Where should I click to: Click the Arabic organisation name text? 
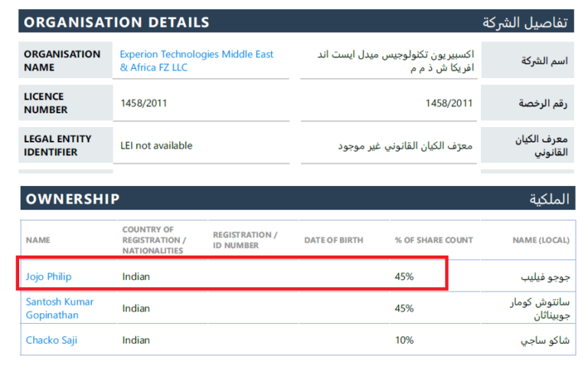tap(395, 60)
